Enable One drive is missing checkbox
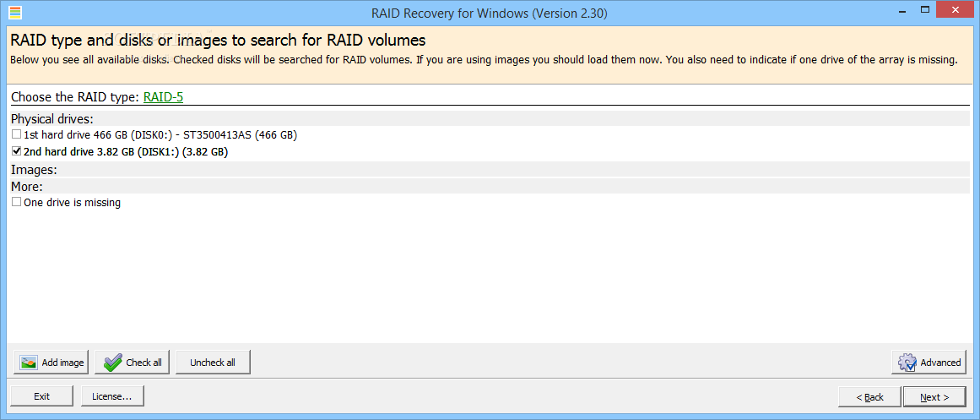 (x=17, y=202)
